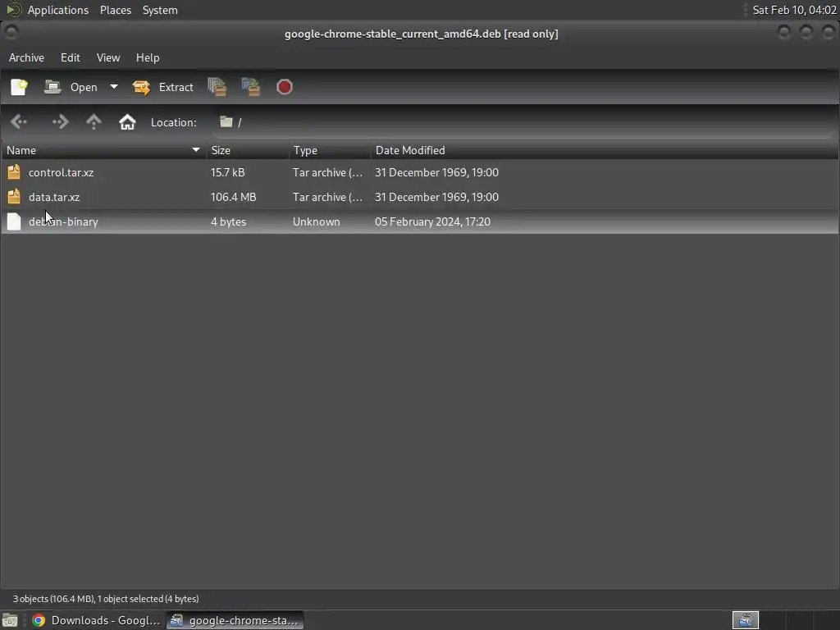Click the window menu button in title bar
This screenshot has width=840, height=630.
(x=11, y=32)
